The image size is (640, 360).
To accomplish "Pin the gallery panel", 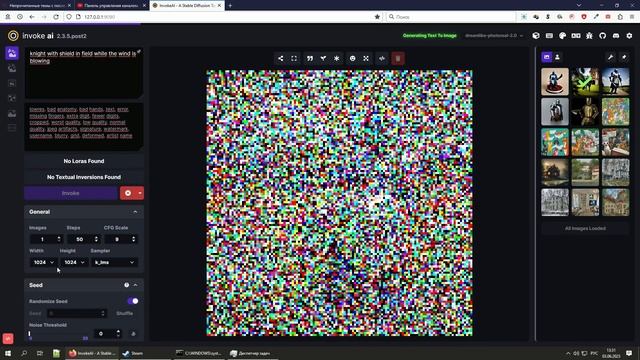I will 624,57.
